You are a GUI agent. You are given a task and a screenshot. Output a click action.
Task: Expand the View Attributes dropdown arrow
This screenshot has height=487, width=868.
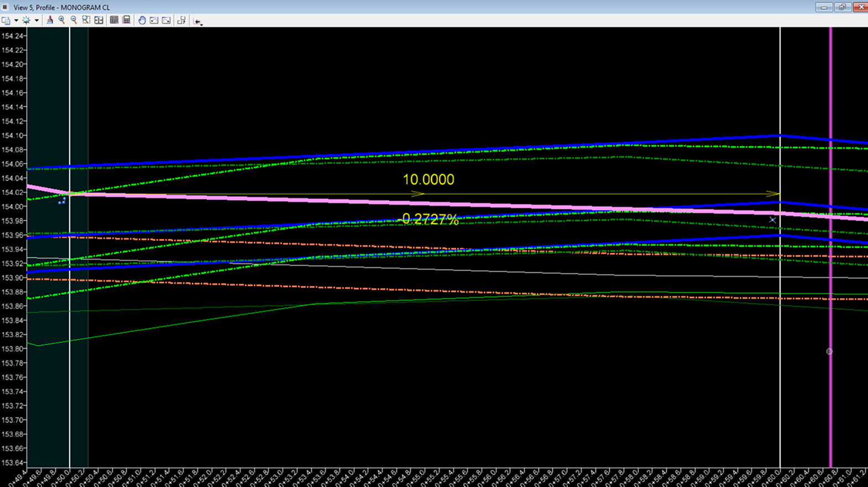pos(16,20)
